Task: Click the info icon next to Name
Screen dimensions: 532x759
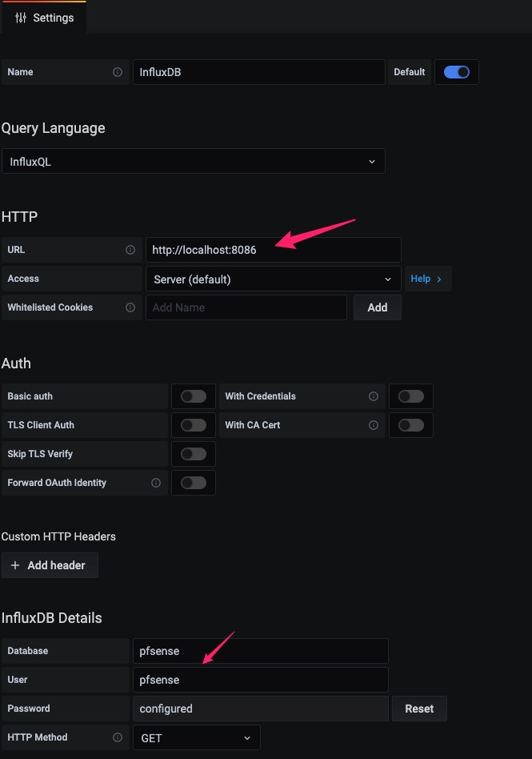Action: pos(118,72)
